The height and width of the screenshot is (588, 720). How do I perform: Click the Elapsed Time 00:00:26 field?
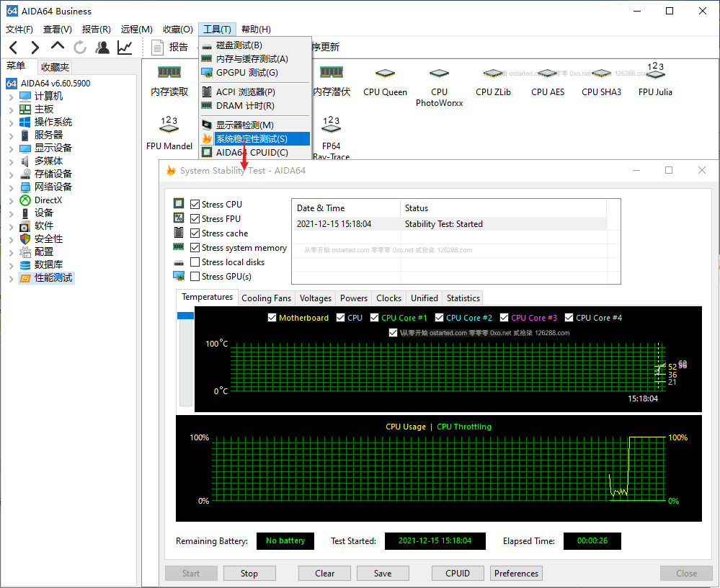(x=592, y=540)
